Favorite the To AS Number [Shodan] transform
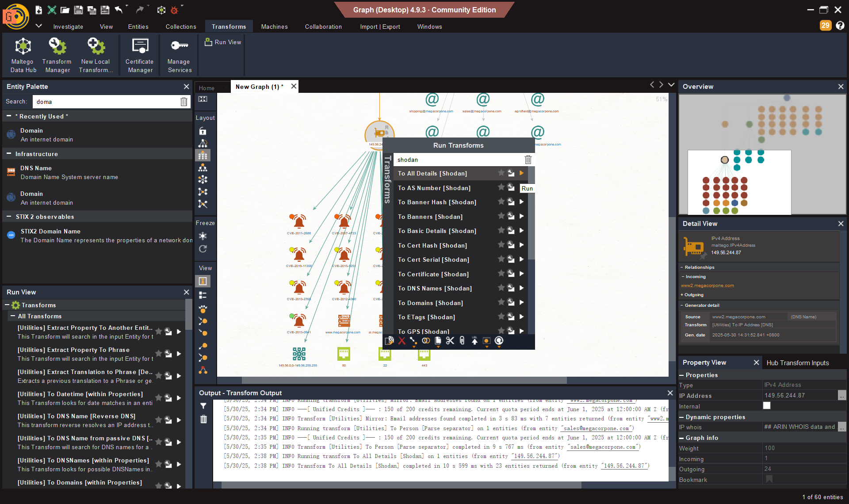The image size is (849, 504). click(501, 187)
